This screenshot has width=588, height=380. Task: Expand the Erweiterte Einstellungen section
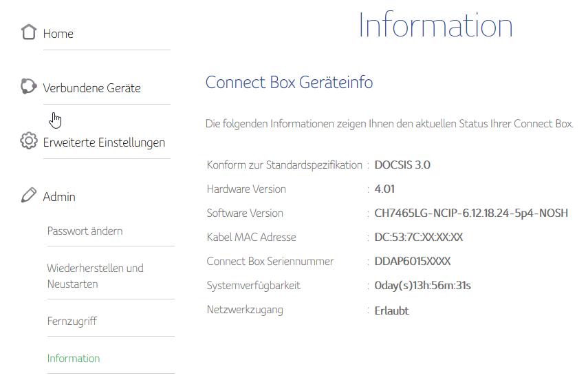(104, 142)
